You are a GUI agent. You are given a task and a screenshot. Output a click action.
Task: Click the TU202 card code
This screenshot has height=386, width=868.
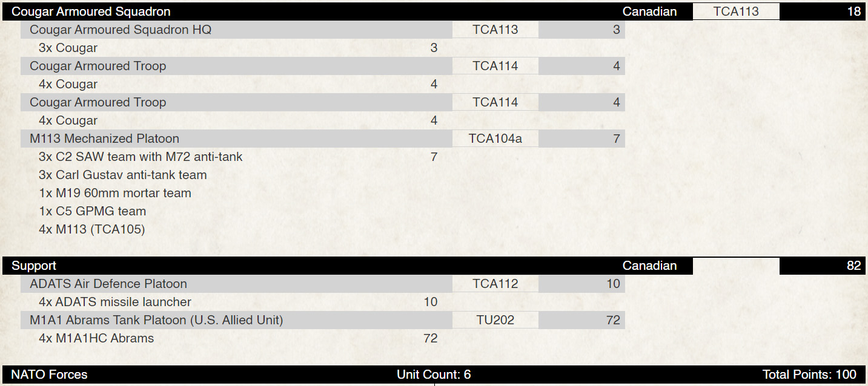pos(495,320)
